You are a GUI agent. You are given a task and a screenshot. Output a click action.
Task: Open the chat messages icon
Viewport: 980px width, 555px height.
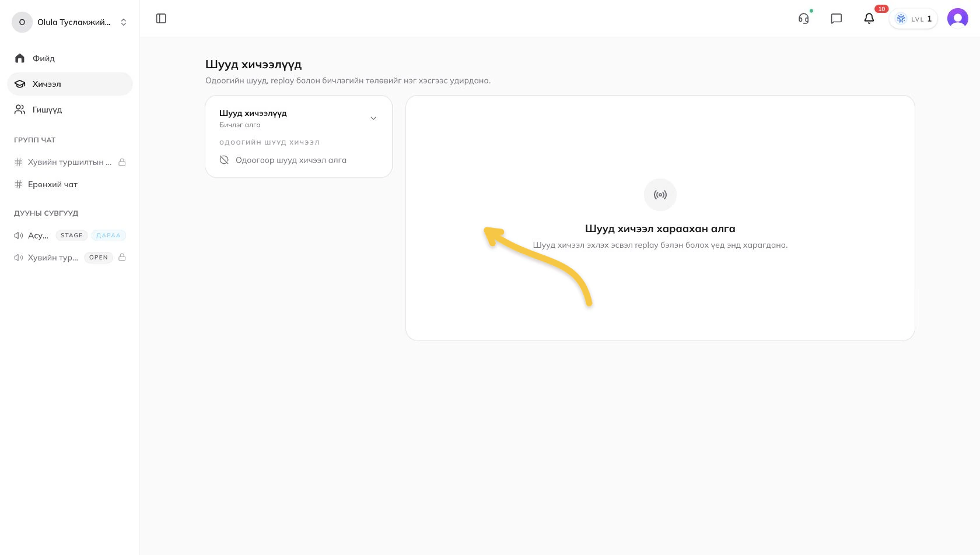click(x=836, y=19)
